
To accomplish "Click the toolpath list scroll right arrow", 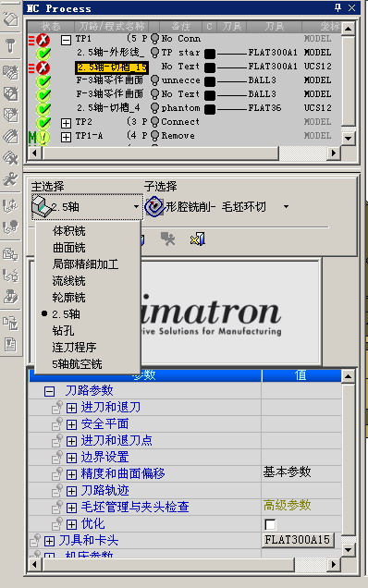I will (x=333, y=153).
